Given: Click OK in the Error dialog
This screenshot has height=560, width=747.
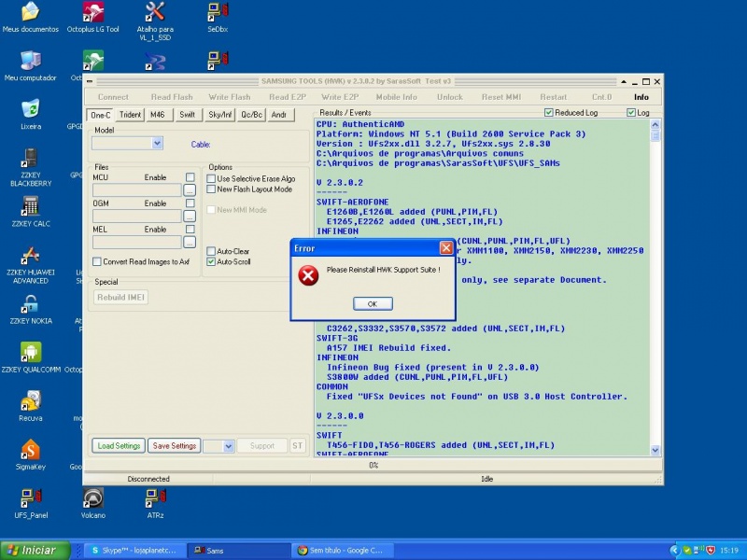Looking at the screenshot, I should [x=373, y=304].
